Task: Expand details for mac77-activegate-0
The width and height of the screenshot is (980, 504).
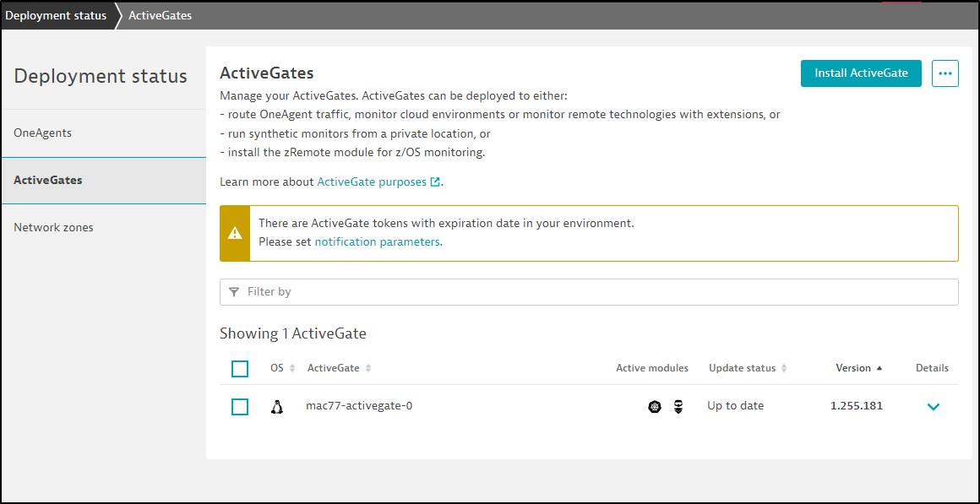Action: click(x=934, y=407)
